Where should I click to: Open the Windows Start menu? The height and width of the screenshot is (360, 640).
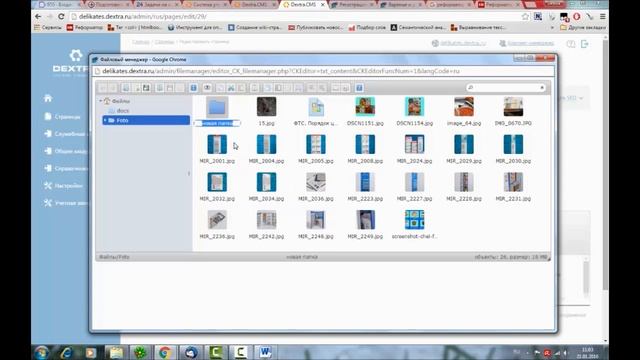(x=41, y=352)
